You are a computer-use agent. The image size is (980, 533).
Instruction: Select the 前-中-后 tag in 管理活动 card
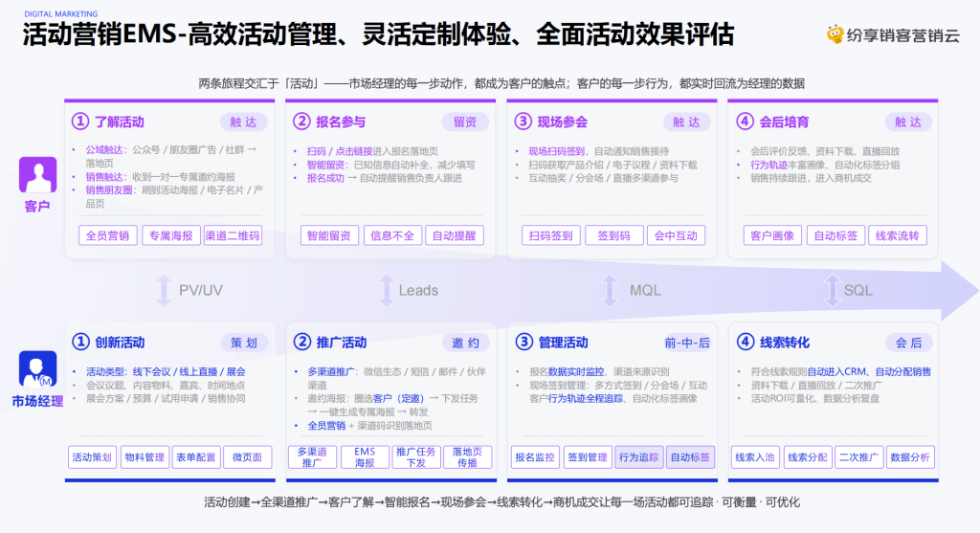tap(687, 343)
